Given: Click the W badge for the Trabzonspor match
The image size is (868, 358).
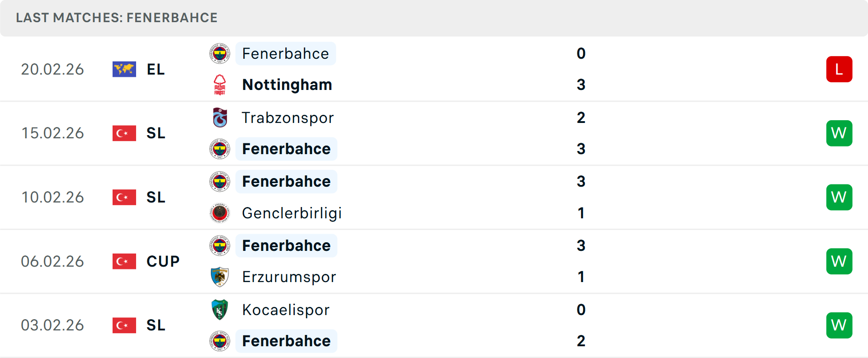Looking at the screenshot, I should pyautogui.click(x=839, y=133).
